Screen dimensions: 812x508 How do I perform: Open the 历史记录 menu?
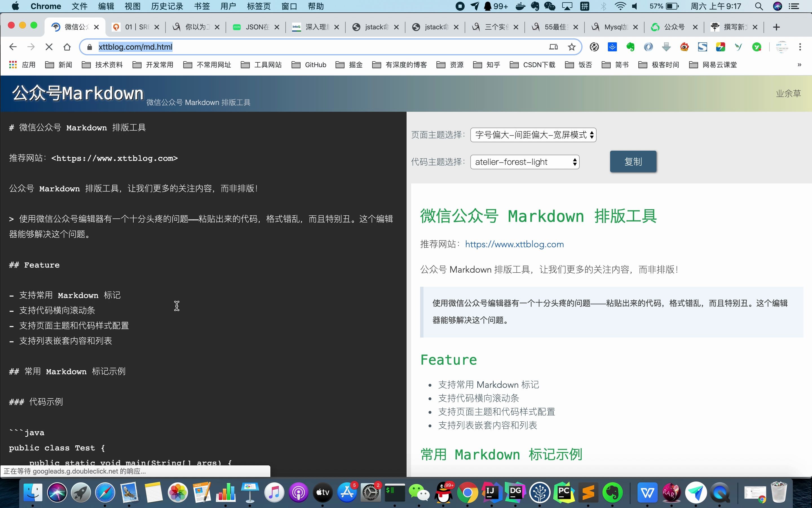click(167, 6)
